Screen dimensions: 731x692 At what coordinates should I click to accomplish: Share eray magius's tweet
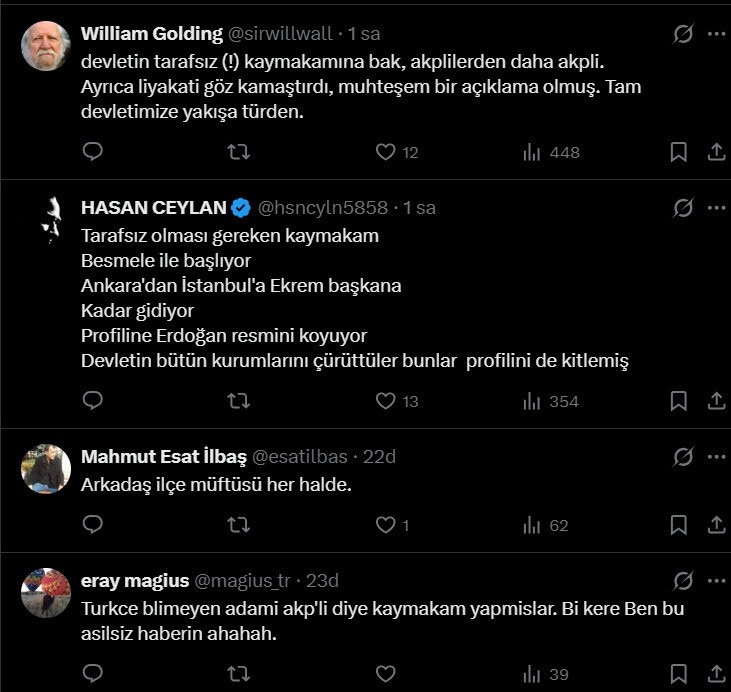[x=716, y=675]
